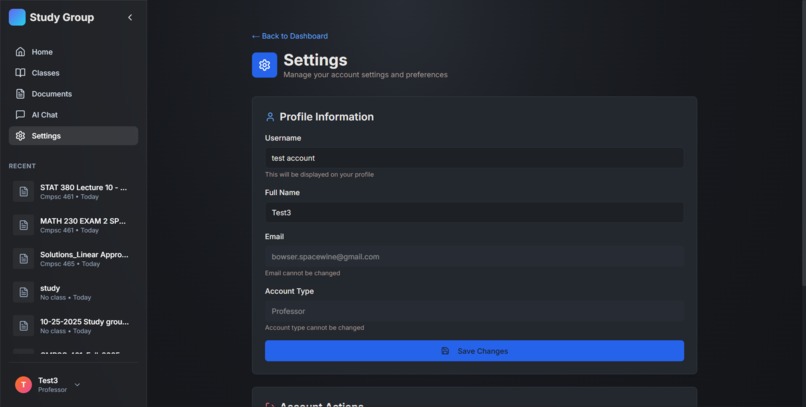Click the file icon beside STAT 380 Lecture 10

click(24, 192)
